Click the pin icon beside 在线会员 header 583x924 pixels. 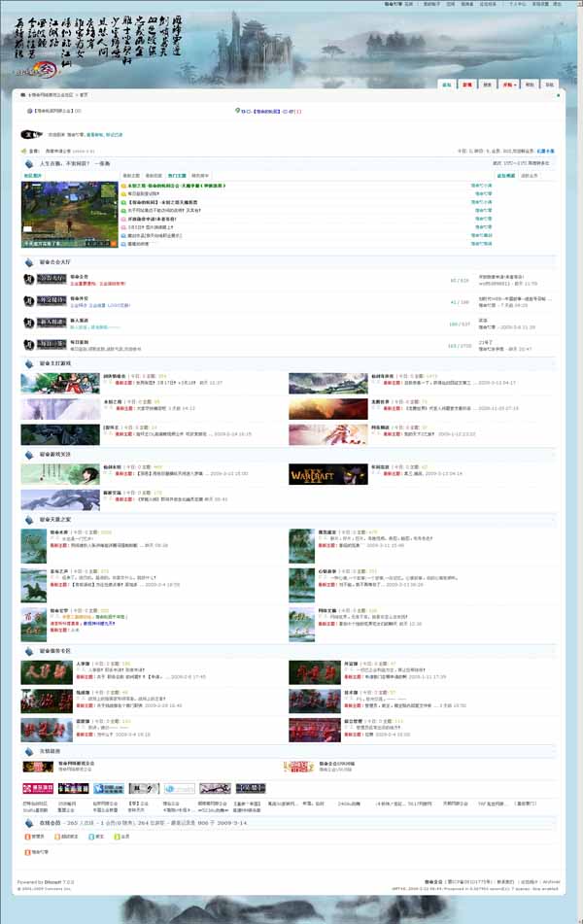(x=29, y=823)
